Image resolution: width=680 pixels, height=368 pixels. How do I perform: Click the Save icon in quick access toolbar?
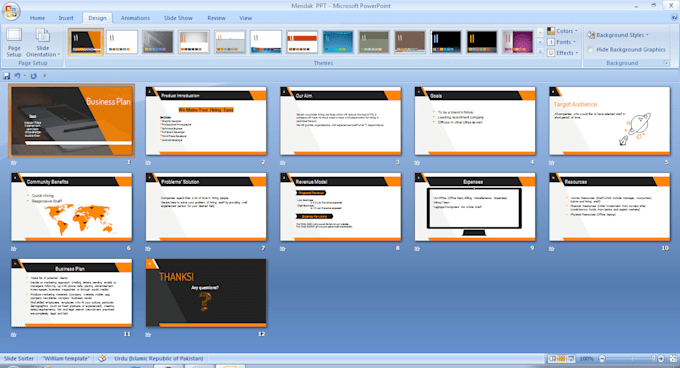[x=7, y=76]
